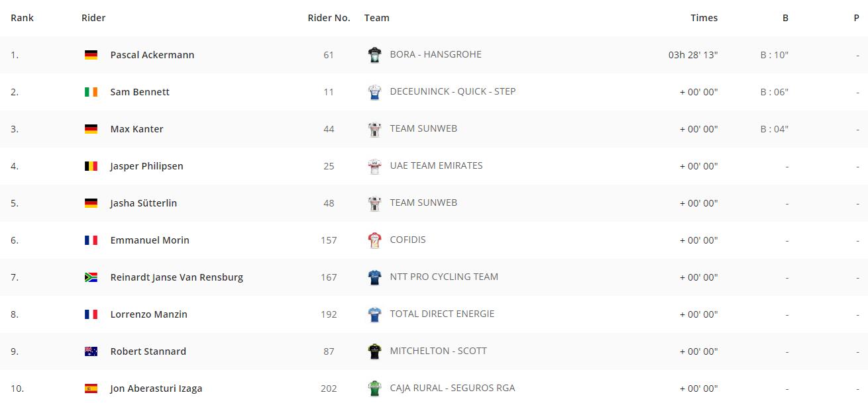The image size is (868, 411).
Task: Click the BORA - HANSGROHE jersey icon
Action: point(374,55)
